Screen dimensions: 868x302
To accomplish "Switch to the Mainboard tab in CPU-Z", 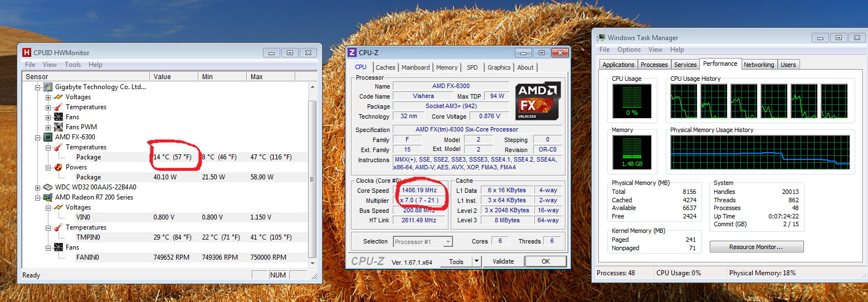I will coord(416,67).
